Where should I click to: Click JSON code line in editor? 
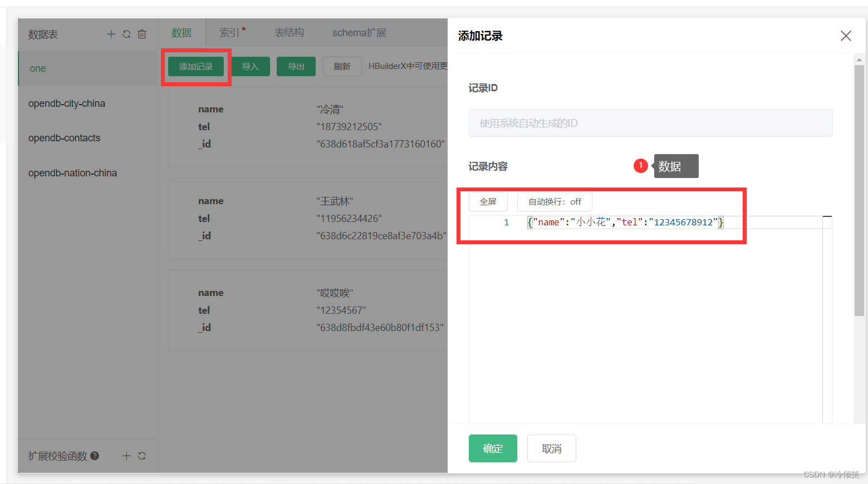pos(625,222)
